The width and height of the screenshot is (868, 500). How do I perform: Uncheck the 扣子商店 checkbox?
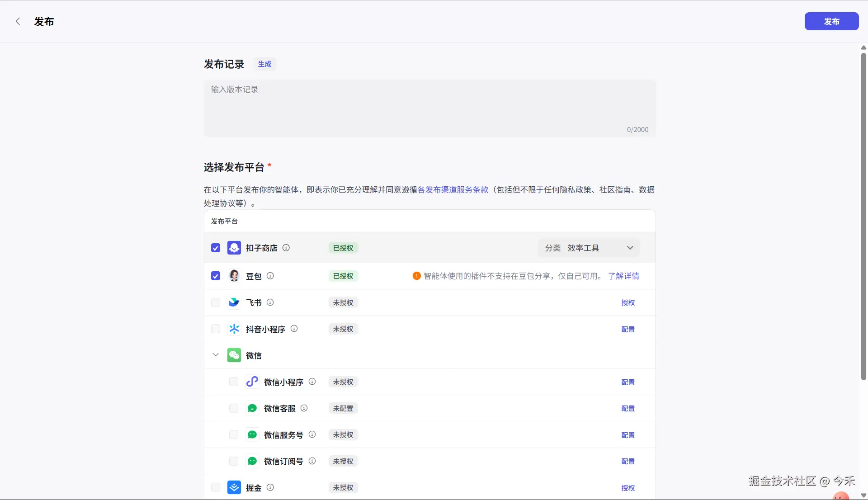tap(216, 248)
